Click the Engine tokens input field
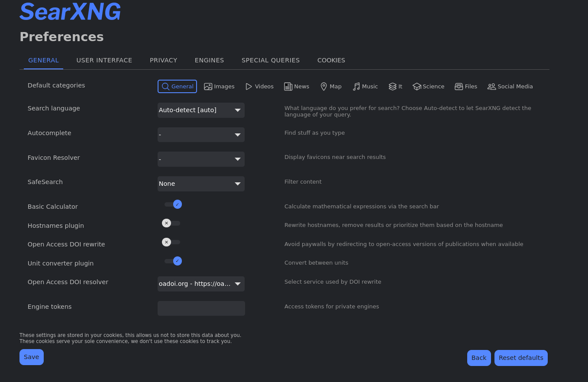The height and width of the screenshot is (382, 588). pos(201,308)
